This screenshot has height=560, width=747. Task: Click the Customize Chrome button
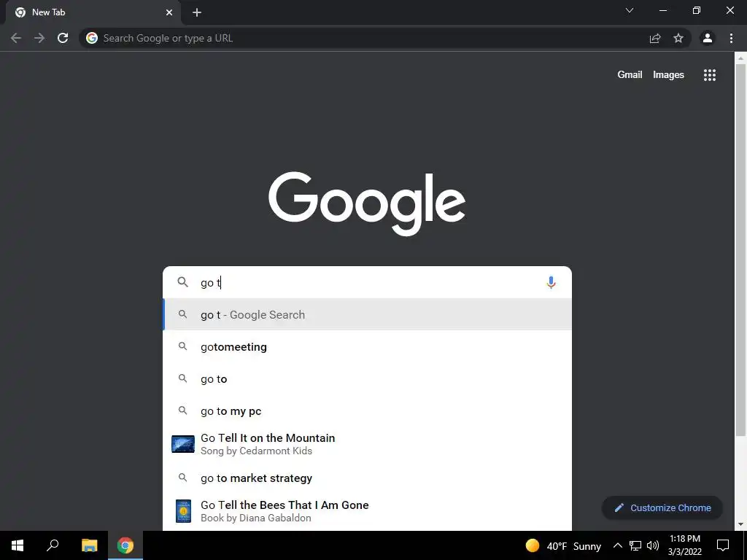pos(662,507)
